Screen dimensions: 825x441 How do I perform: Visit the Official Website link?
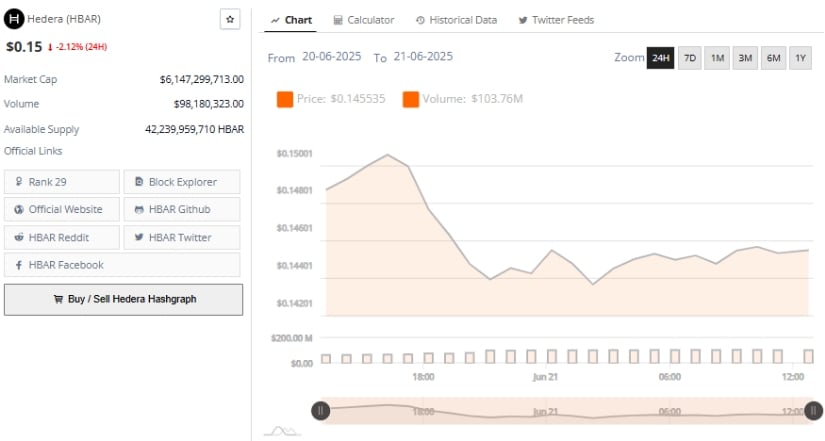(62, 209)
